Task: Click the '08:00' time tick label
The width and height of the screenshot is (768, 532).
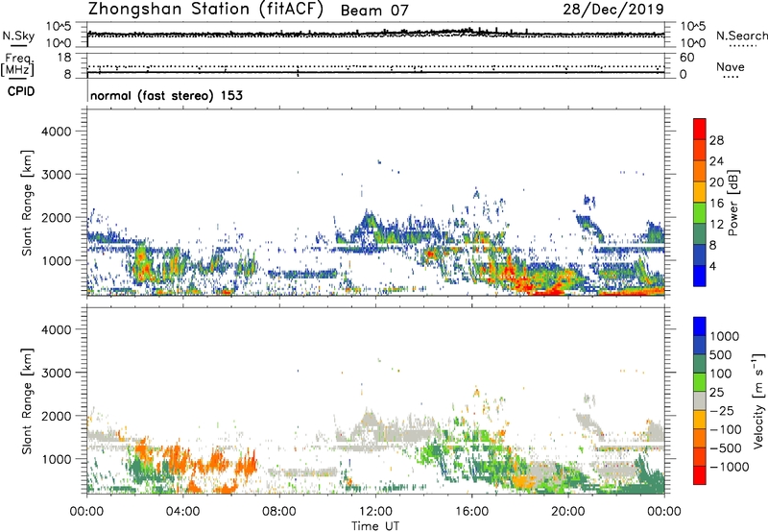Action: pos(279,512)
